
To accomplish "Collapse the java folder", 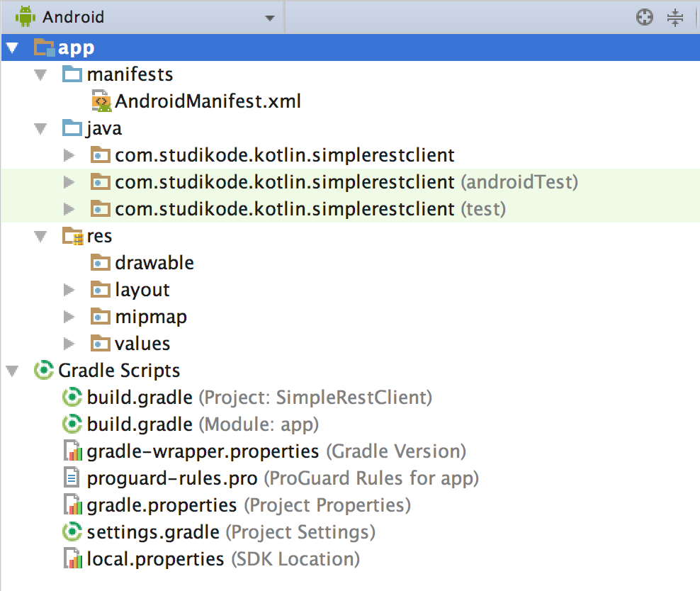I will coord(40,128).
